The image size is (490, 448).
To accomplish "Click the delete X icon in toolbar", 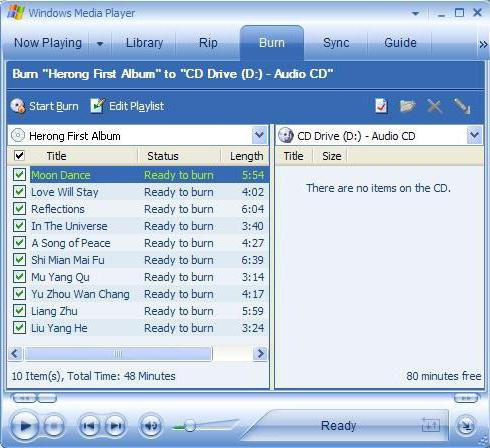I will pos(435,106).
